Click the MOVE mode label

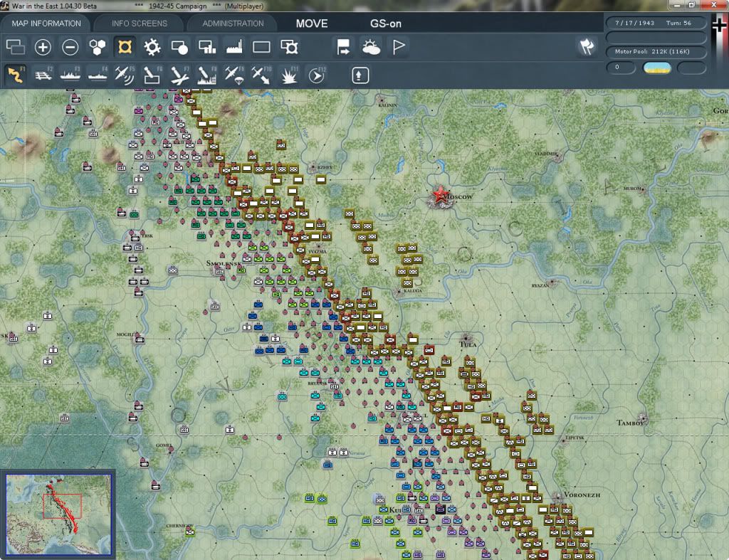312,23
